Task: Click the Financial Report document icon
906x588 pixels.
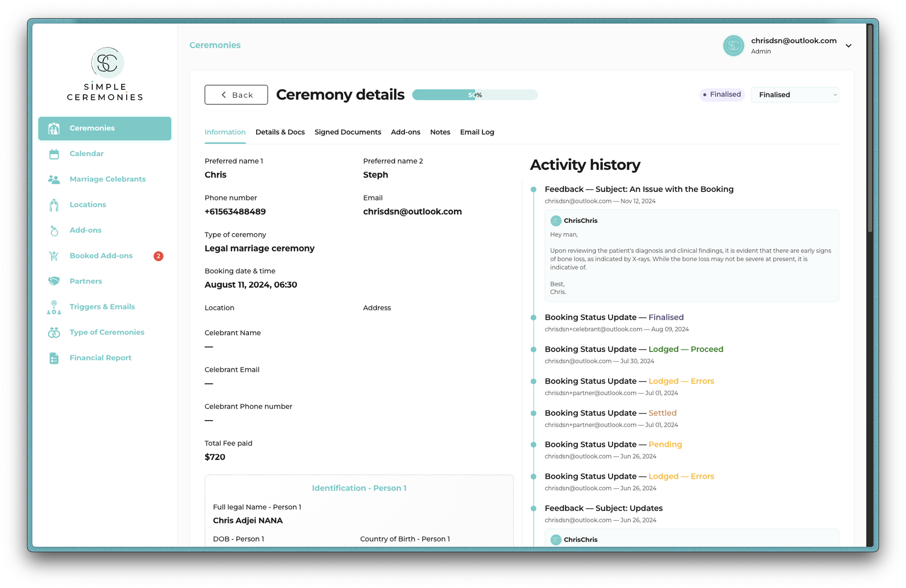Action: 54,358
